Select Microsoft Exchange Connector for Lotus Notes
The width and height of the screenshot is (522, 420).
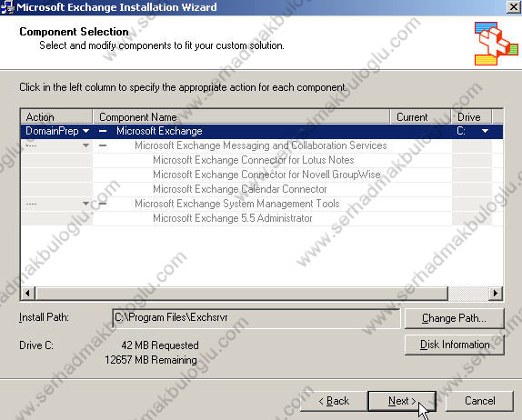[253, 160]
